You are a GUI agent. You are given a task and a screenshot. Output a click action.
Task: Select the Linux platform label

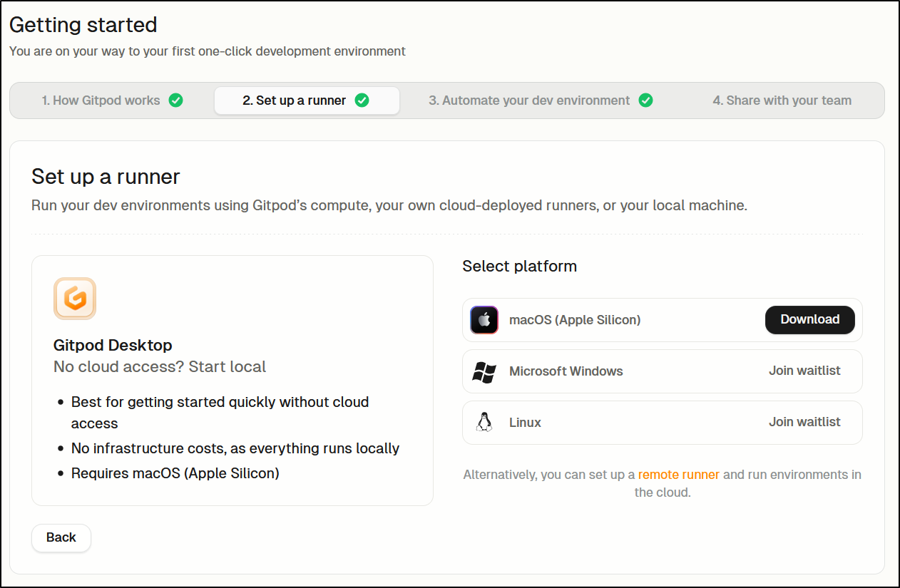click(x=525, y=423)
